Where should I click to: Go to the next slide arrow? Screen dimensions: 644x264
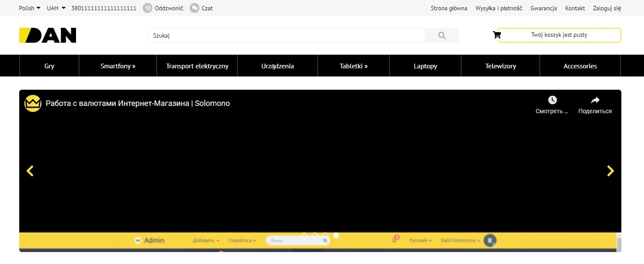tap(610, 171)
